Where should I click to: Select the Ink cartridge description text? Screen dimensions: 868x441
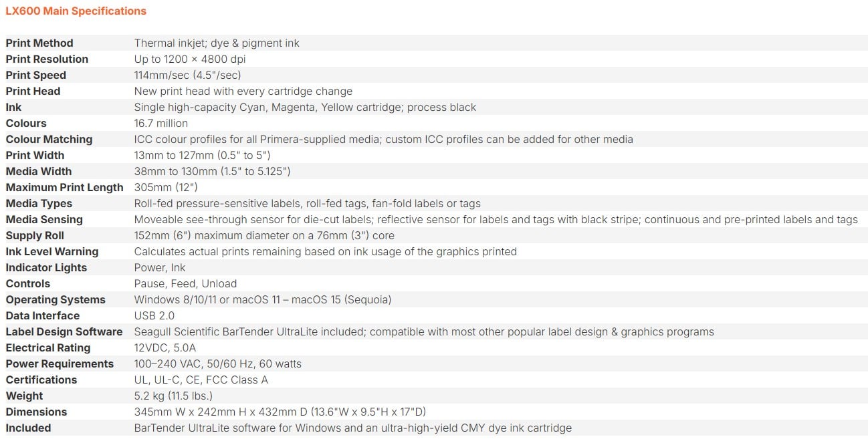[305, 107]
